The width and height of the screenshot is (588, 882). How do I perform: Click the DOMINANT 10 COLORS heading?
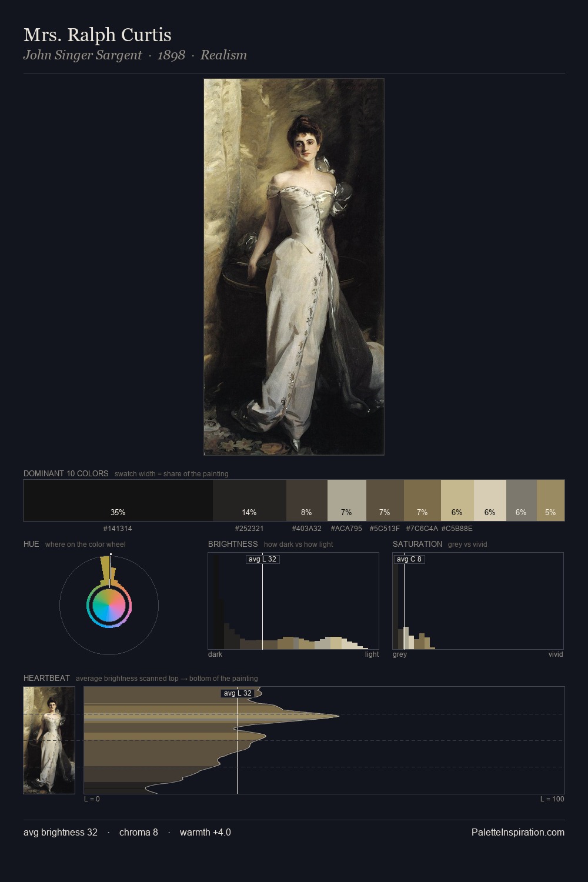[66, 473]
